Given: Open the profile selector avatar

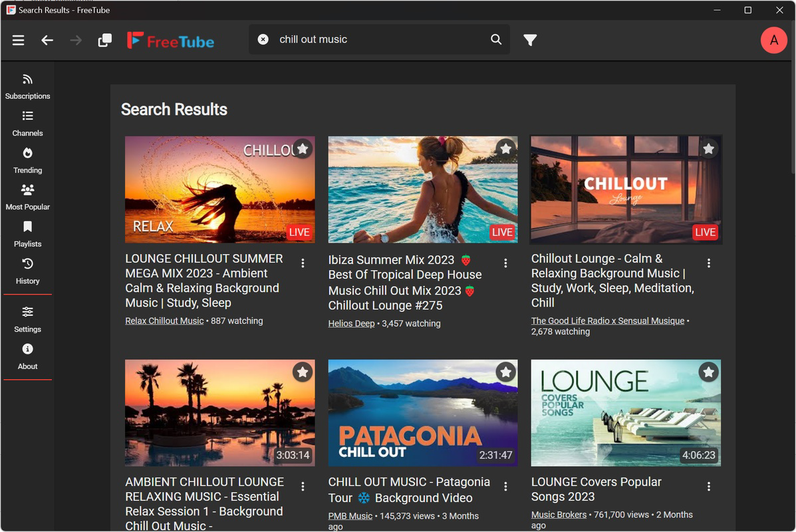Looking at the screenshot, I should tap(773, 40).
